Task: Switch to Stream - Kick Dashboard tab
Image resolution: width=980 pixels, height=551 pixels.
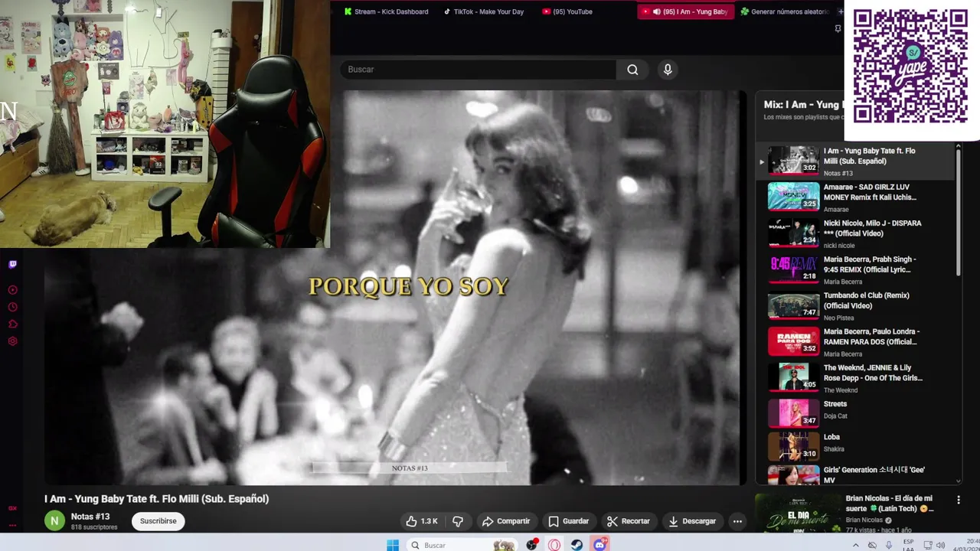Action: 387,11
